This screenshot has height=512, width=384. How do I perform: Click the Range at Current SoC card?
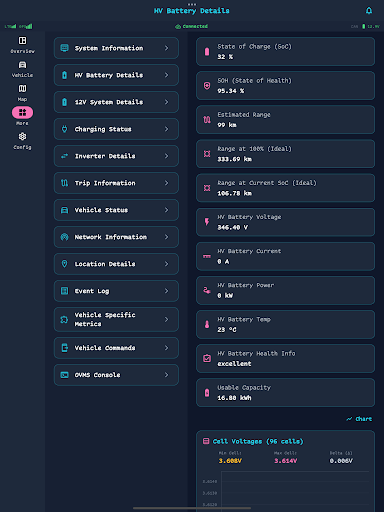tap(285, 188)
